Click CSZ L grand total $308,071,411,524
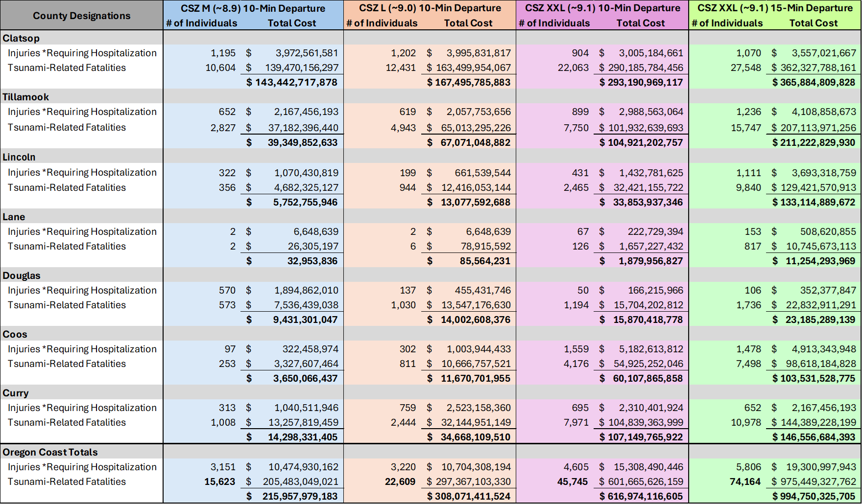Viewport: 862px width, 504px height. pyautogui.click(x=469, y=496)
